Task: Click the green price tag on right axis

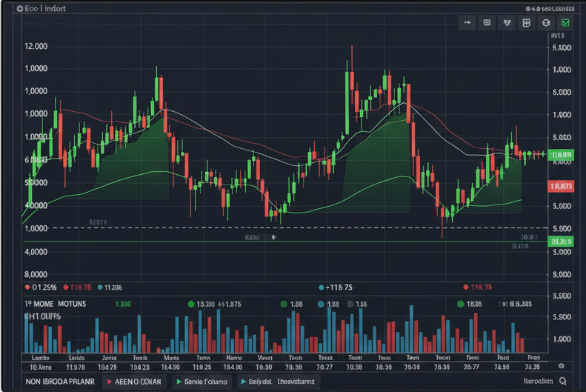Action: pyautogui.click(x=561, y=155)
